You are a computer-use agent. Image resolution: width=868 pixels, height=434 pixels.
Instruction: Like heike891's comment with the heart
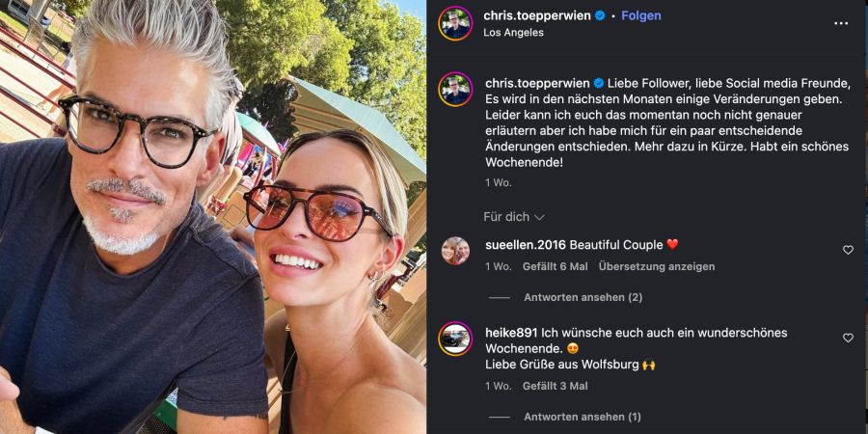848,338
